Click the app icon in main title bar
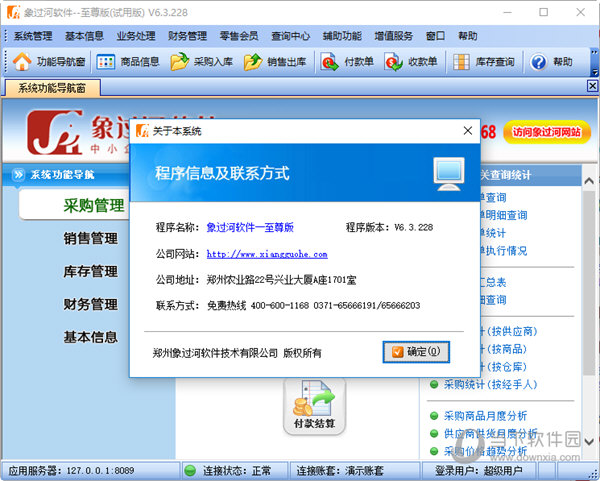 point(13,12)
